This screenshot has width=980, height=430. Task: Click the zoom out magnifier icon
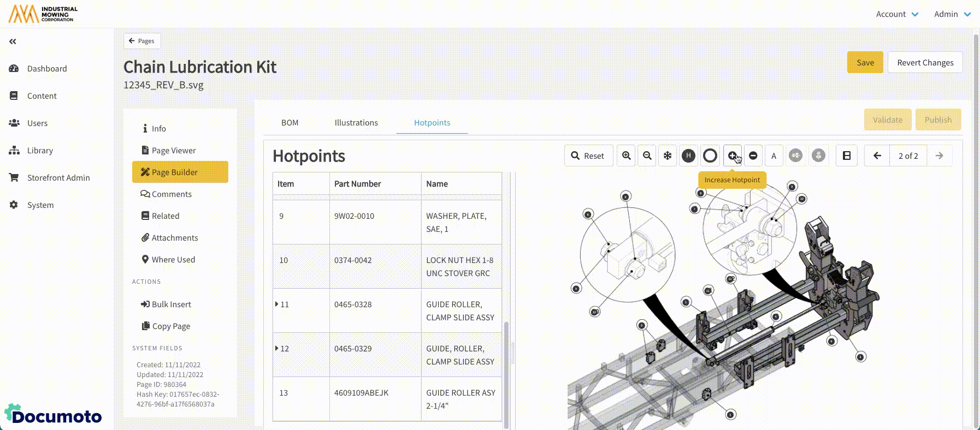click(647, 156)
